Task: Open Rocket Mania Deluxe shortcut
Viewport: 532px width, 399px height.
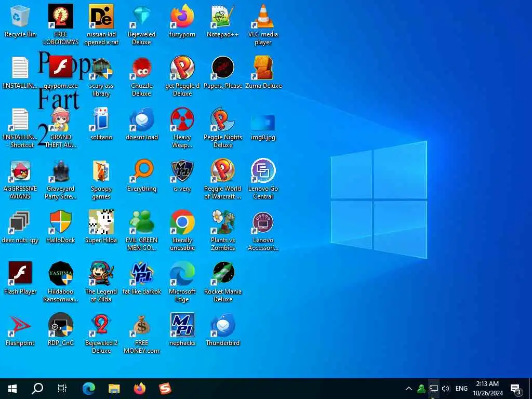Action: (222, 282)
